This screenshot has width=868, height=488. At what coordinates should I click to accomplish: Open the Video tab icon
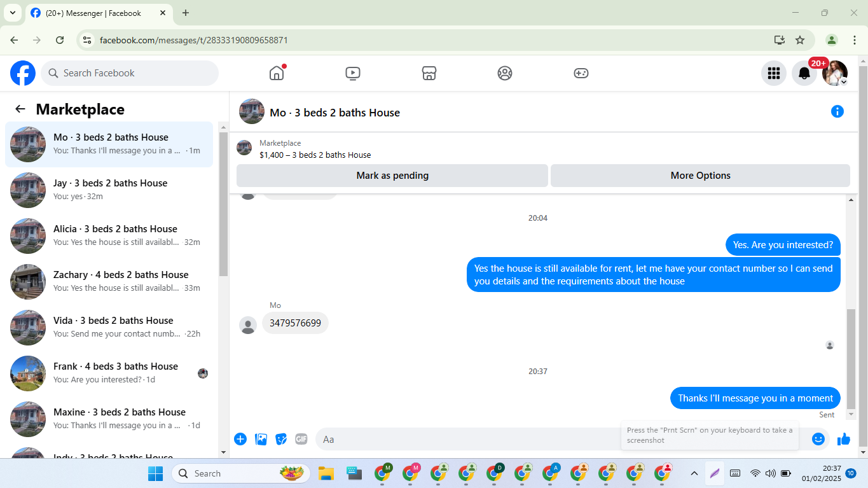coord(353,73)
